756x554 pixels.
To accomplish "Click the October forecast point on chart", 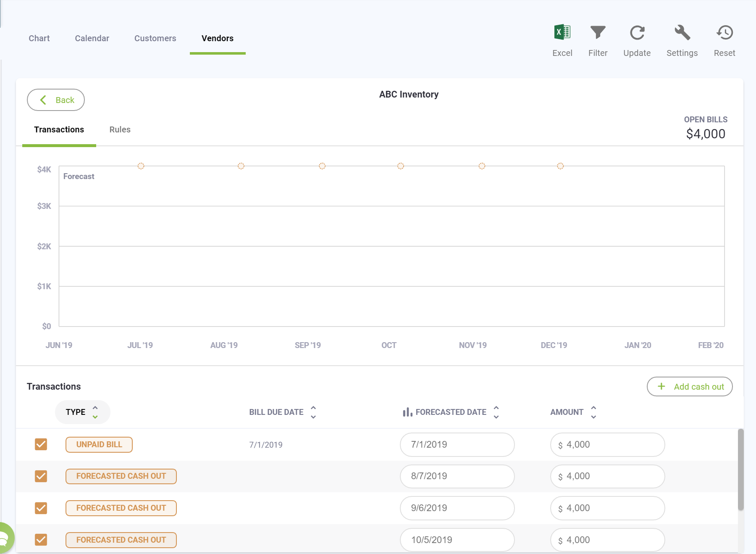I will coord(401,166).
